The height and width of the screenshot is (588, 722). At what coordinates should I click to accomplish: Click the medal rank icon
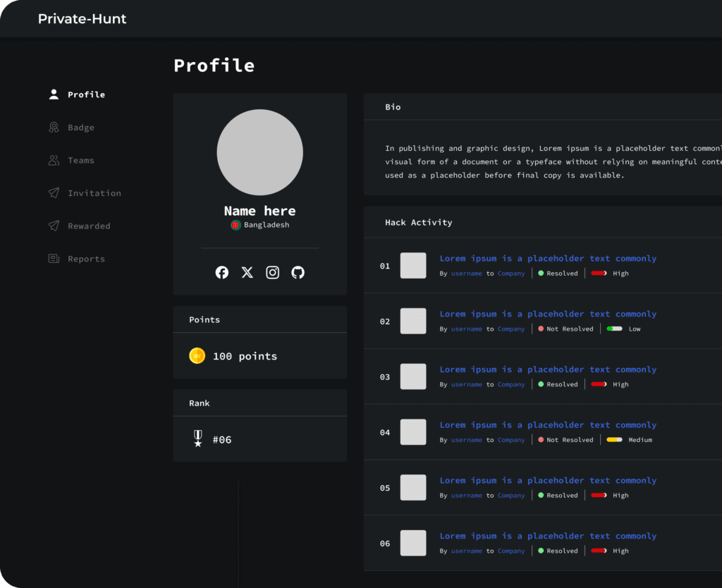[x=198, y=439]
